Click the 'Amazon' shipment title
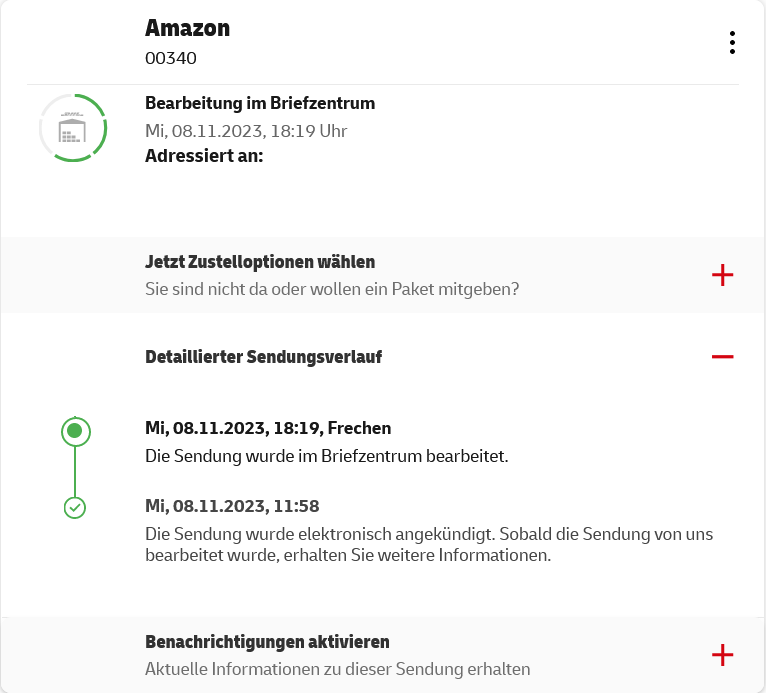The width and height of the screenshot is (766, 693). coord(186,28)
